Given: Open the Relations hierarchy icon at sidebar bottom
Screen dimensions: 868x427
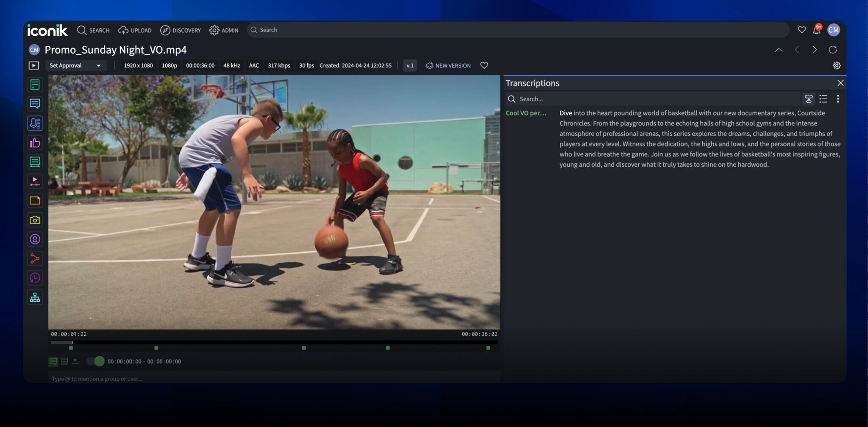Looking at the screenshot, I should tap(35, 297).
